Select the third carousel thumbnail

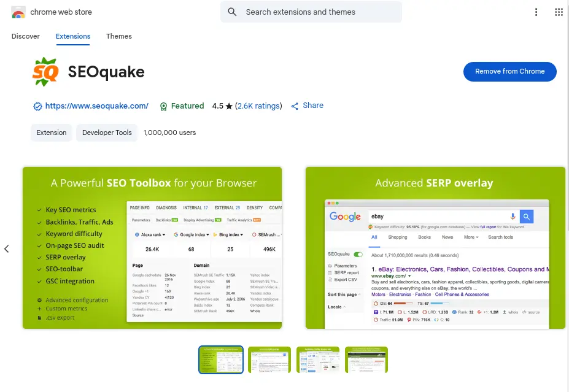[x=318, y=359]
